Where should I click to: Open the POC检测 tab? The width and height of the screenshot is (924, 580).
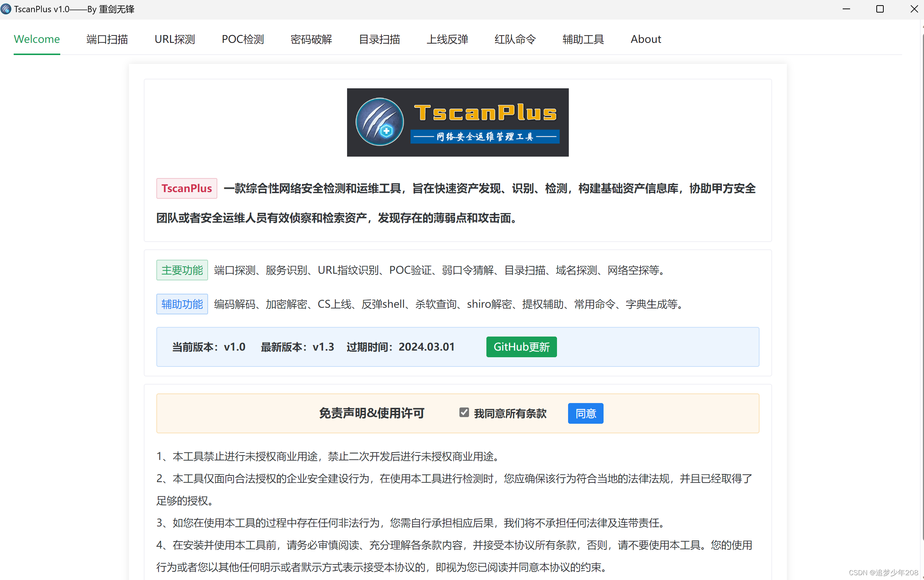[x=242, y=39]
